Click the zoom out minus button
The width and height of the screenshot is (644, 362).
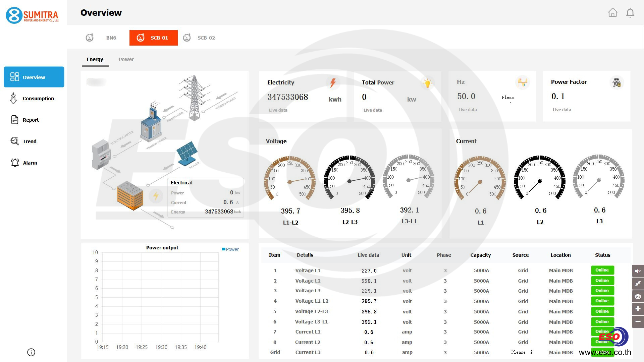[x=638, y=321]
